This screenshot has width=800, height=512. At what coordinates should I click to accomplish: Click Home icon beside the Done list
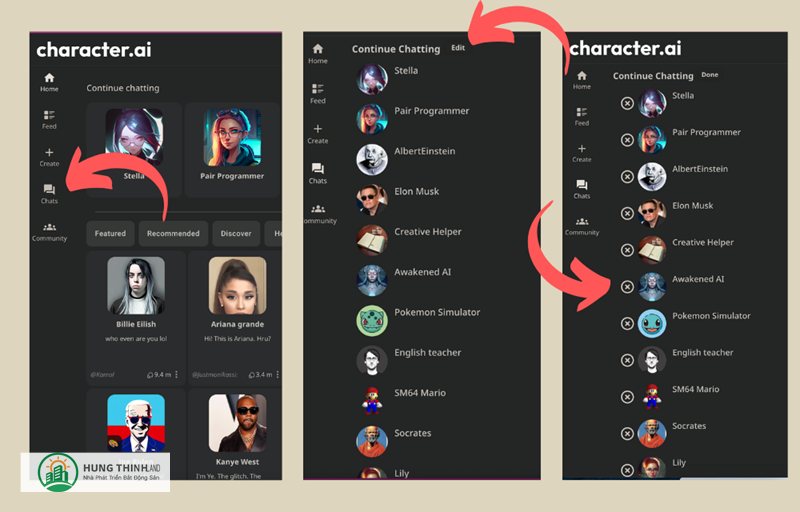click(x=582, y=75)
